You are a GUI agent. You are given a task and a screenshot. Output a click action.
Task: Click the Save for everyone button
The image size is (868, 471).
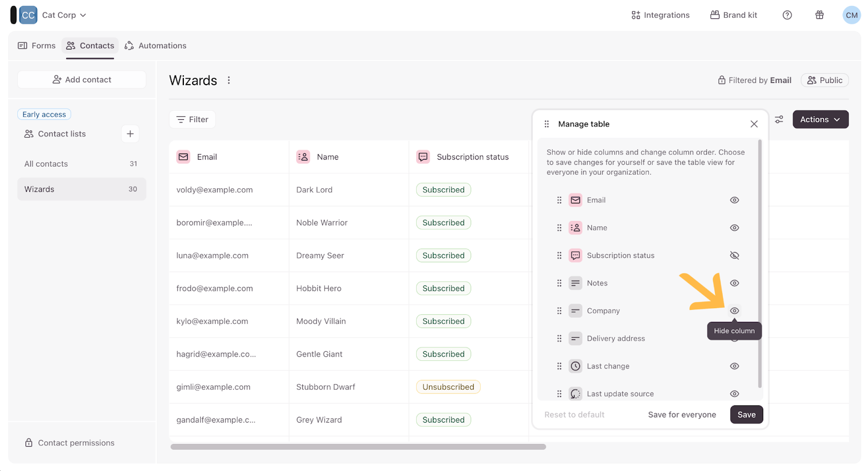coord(682,415)
